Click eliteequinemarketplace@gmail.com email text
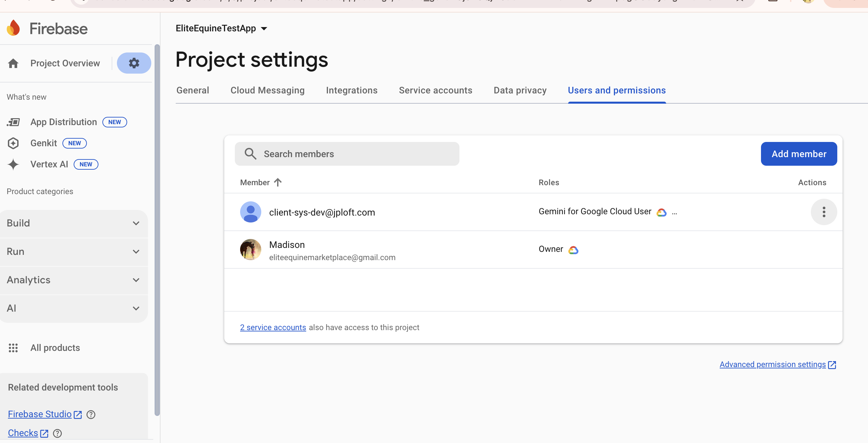Image resolution: width=868 pixels, height=443 pixels. click(332, 257)
